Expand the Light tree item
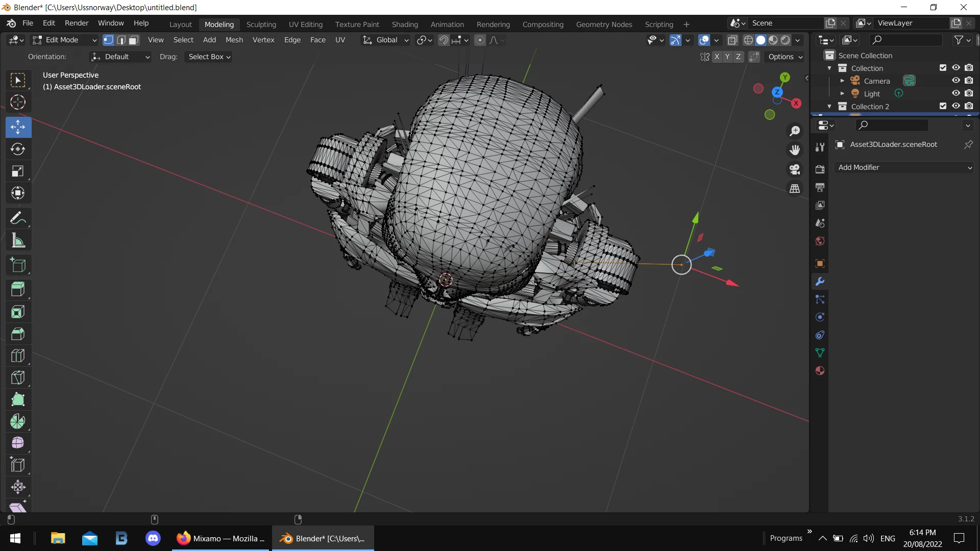 click(x=842, y=94)
